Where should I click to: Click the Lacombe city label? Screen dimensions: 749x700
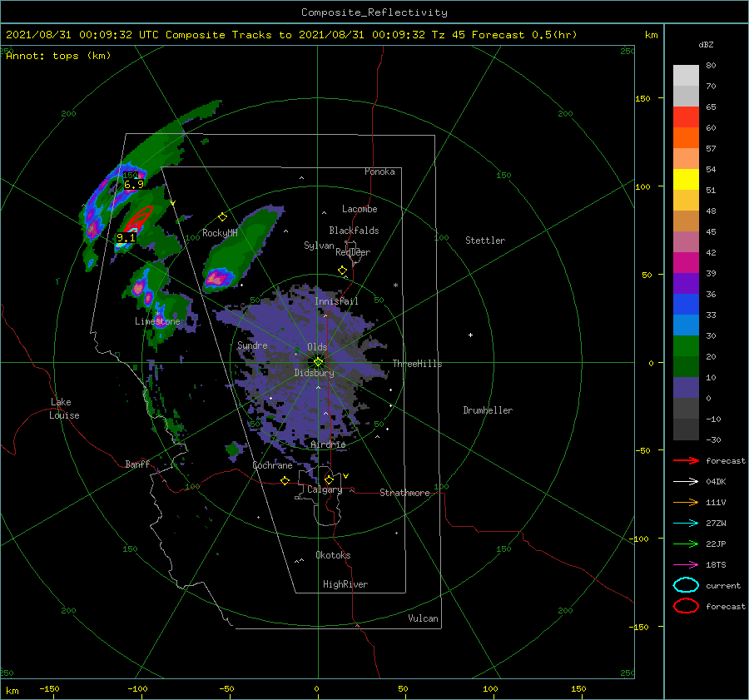pyautogui.click(x=360, y=209)
